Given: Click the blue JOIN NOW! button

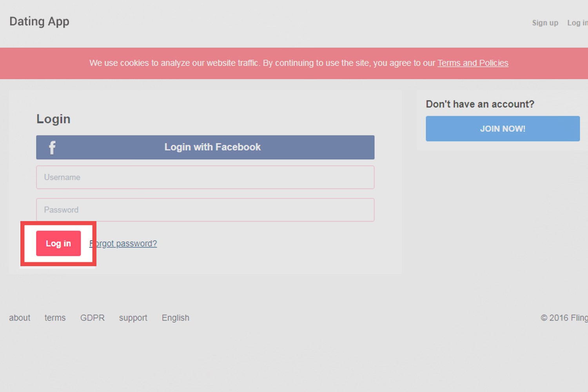Looking at the screenshot, I should 503,129.
